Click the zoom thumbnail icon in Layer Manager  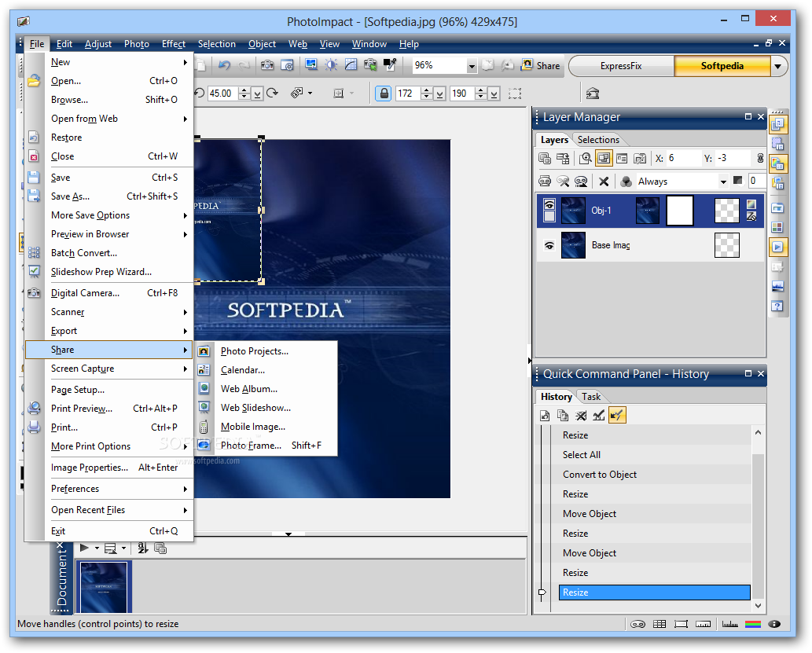tap(585, 159)
